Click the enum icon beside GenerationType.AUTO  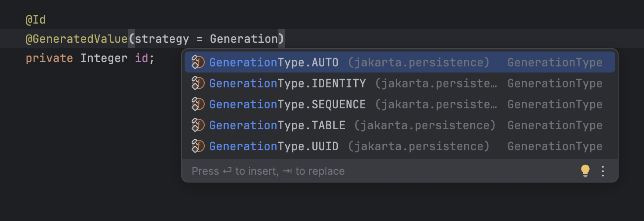coord(198,62)
